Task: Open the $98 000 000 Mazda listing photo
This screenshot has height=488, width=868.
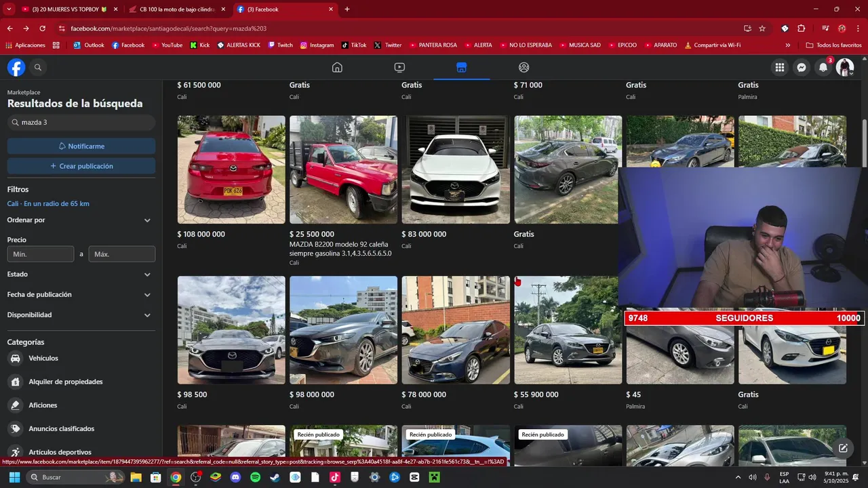Action: point(344,330)
